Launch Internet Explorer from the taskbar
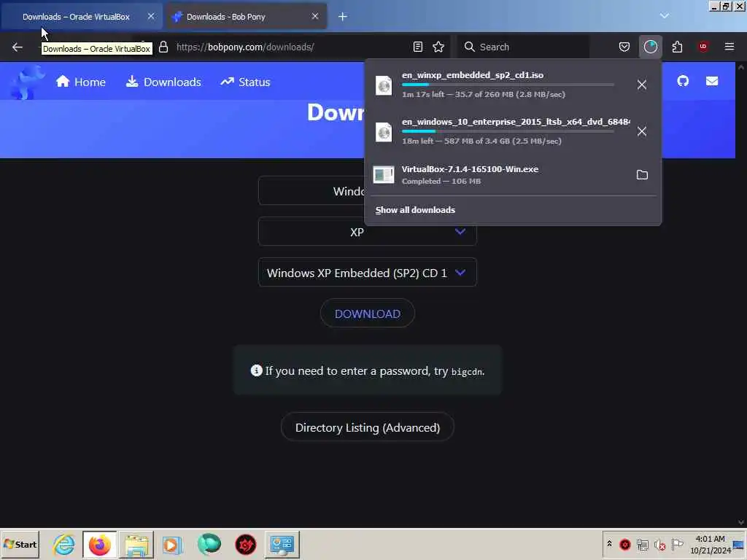This screenshot has height=560, width=747. coord(64,544)
